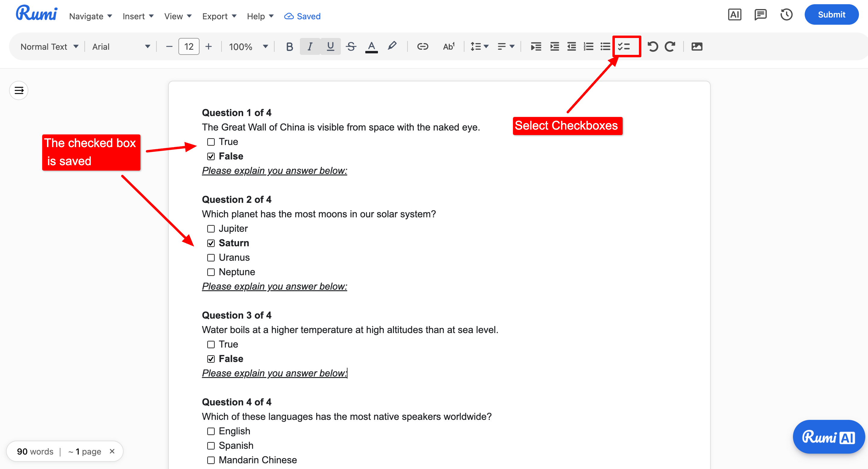
Task: Expand the Arial font dropdown
Action: pos(121,46)
